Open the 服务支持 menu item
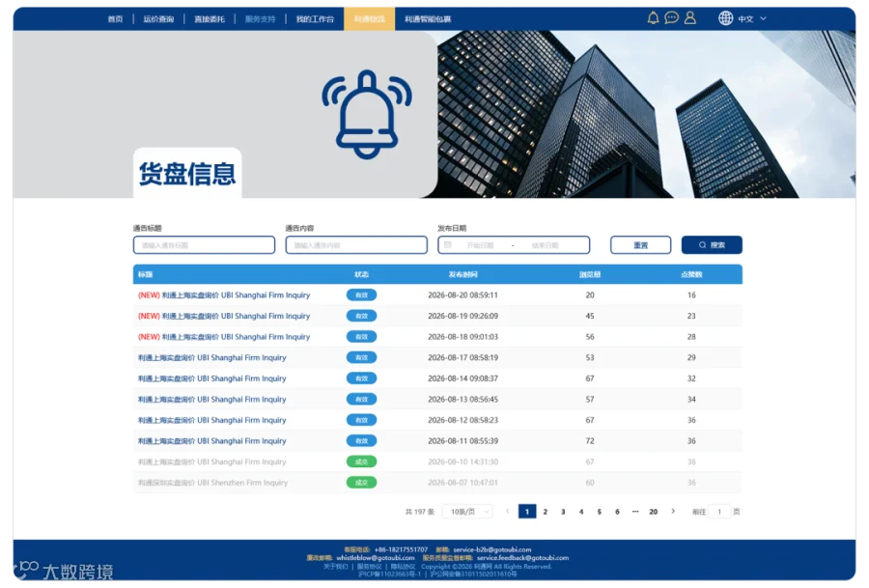The image size is (869, 588). tap(261, 19)
